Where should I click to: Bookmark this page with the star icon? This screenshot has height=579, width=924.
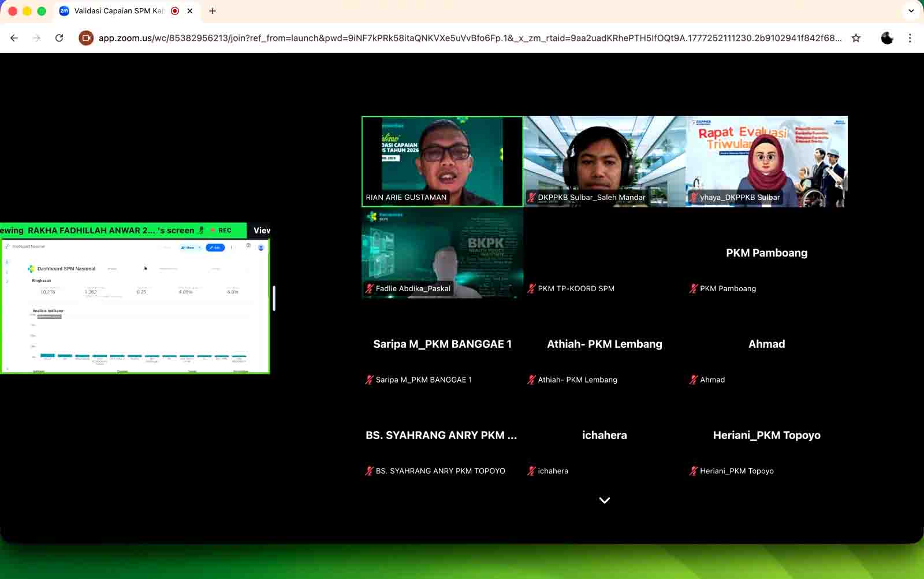click(856, 38)
